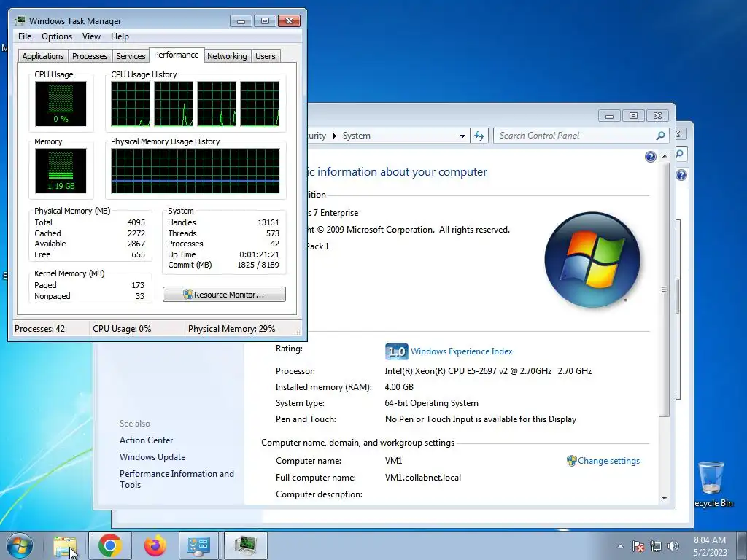Launch Firefox from the taskbar

click(155, 545)
